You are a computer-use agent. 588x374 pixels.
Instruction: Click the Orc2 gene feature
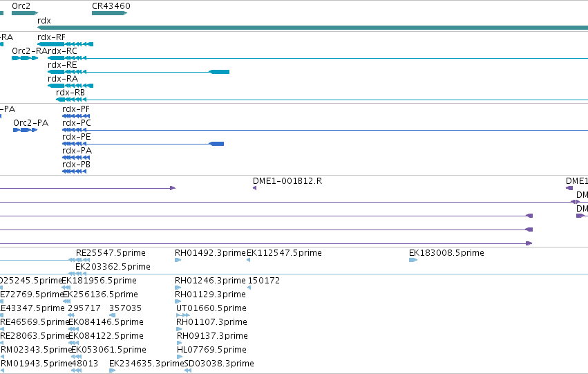[x=25, y=13]
